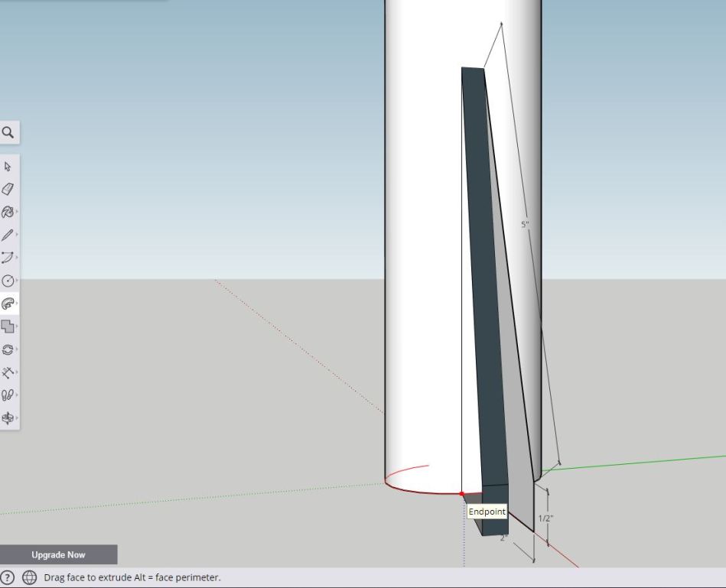Open the Search SketchUp magnifier

(x=8, y=132)
